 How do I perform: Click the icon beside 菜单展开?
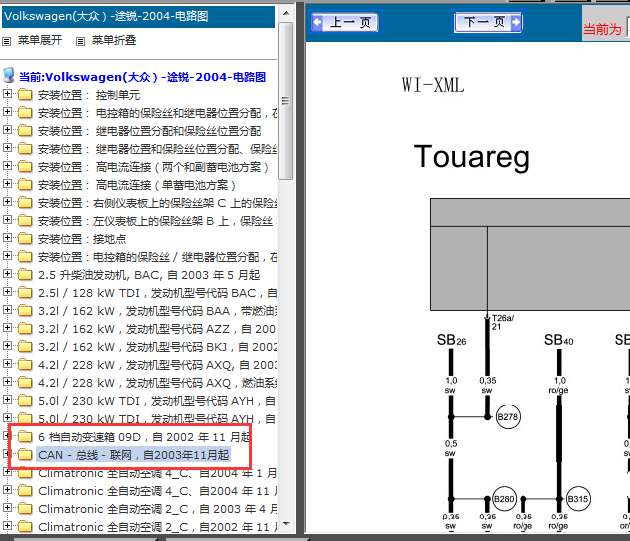tap(6, 41)
